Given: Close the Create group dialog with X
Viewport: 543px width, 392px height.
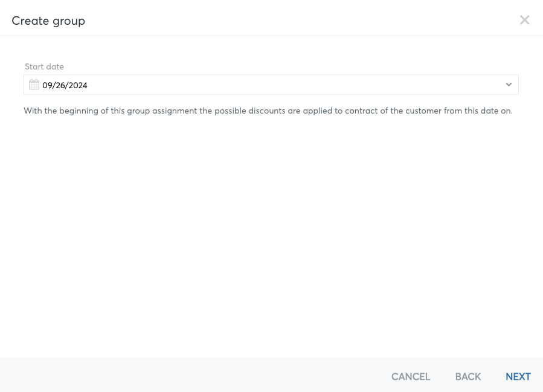Looking at the screenshot, I should point(524,20).
